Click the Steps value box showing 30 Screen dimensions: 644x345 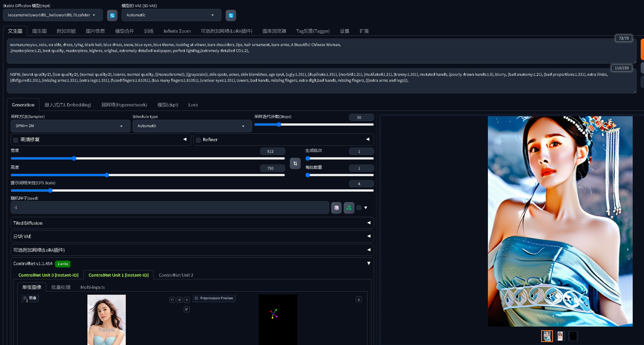click(x=361, y=117)
